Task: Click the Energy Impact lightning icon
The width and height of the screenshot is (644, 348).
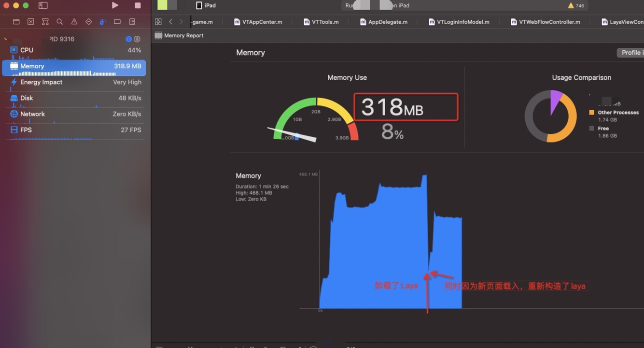Action: coord(14,82)
